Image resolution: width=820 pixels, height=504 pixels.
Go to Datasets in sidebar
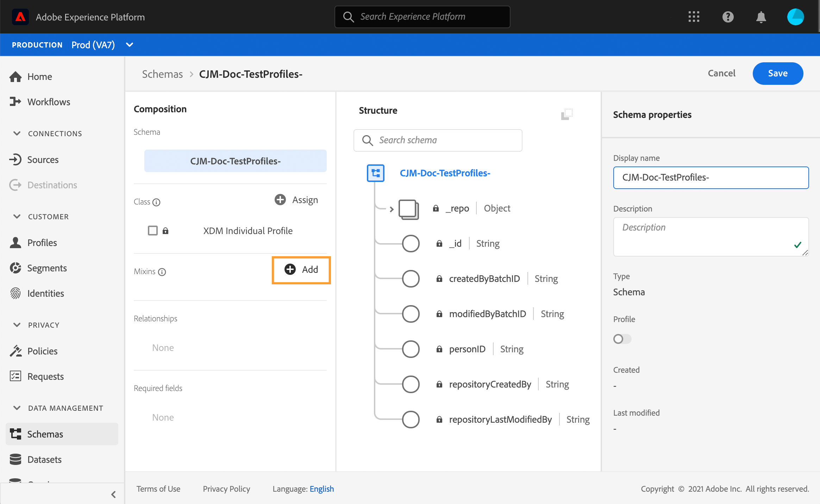click(x=44, y=459)
